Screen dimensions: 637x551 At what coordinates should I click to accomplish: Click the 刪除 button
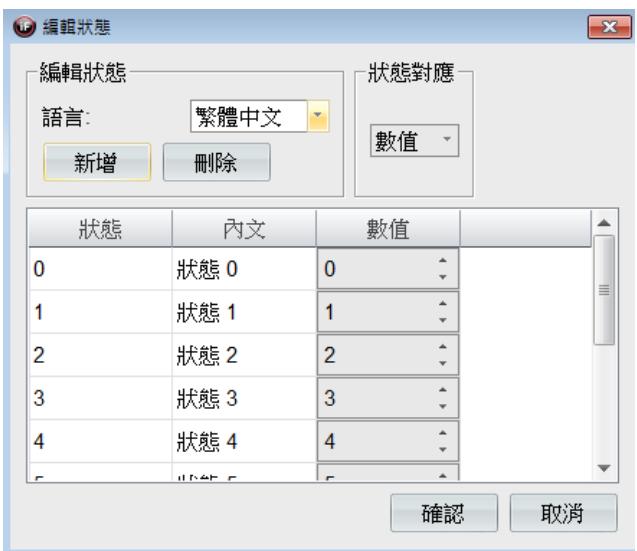pyautogui.click(x=217, y=162)
